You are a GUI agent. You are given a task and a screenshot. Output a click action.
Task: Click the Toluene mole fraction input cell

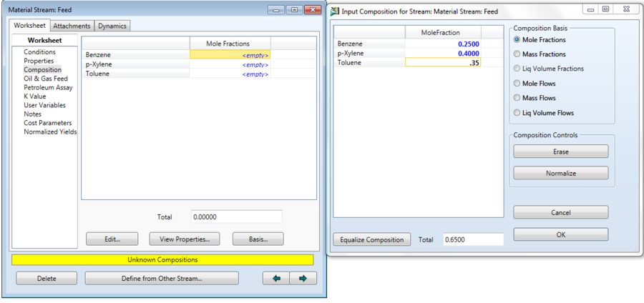[x=443, y=63]
